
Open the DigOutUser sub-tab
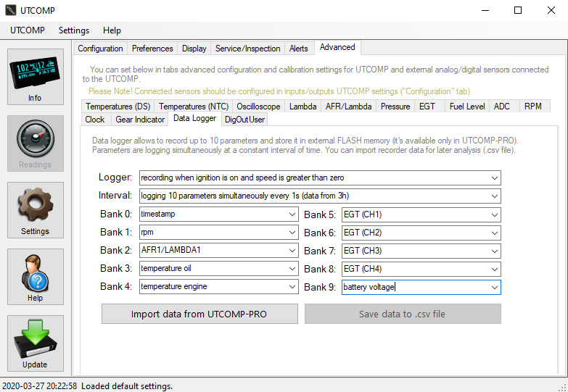pos(244,120)
